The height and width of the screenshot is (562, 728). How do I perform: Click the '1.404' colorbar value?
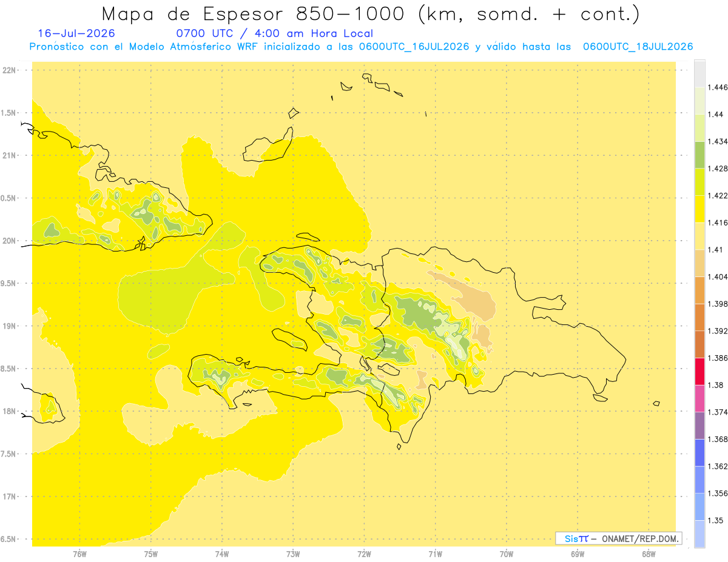pyautogui.click(x=716, y=277)
